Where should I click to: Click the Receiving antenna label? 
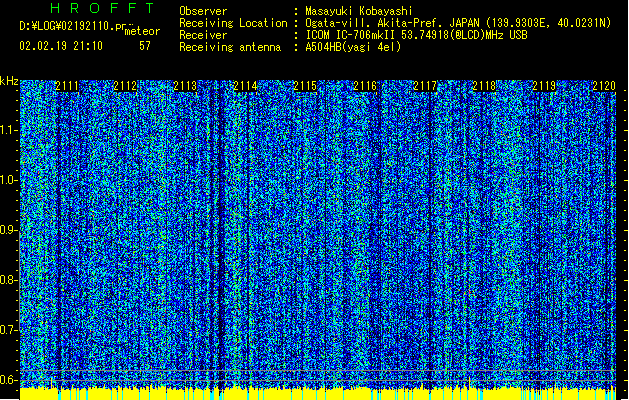pos(230,47)
